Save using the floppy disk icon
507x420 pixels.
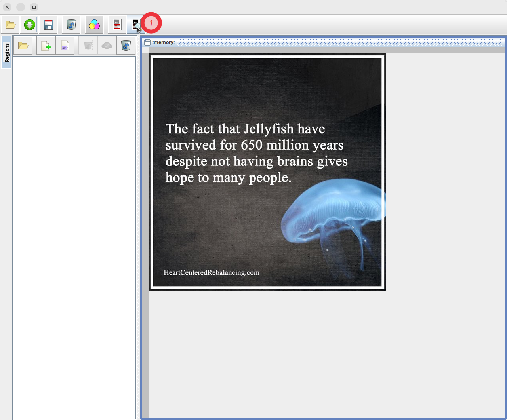(48, 25)
